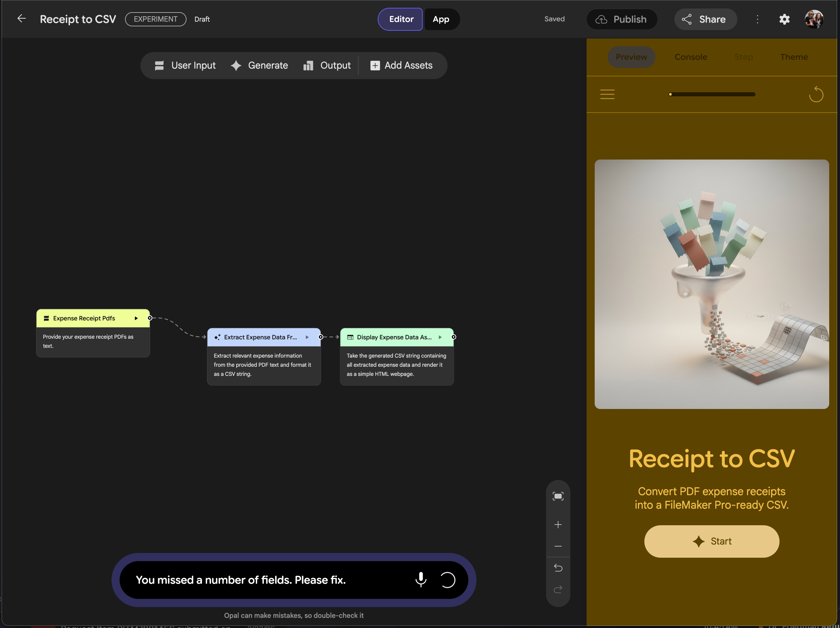Image resolution: width=840 pixels, height=628 pixels.
Task: Run the Expense Receipt Pdfs node arrow
Action: (x=136, y=318)
